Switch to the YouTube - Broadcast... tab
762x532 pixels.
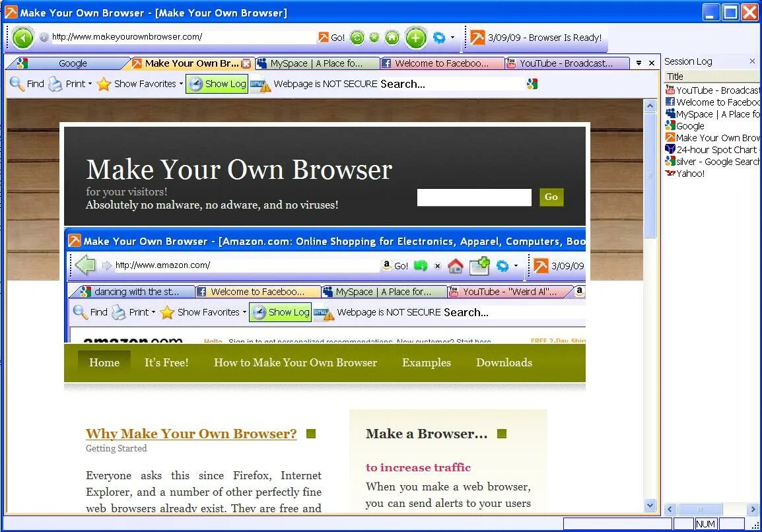click(567, 63)
